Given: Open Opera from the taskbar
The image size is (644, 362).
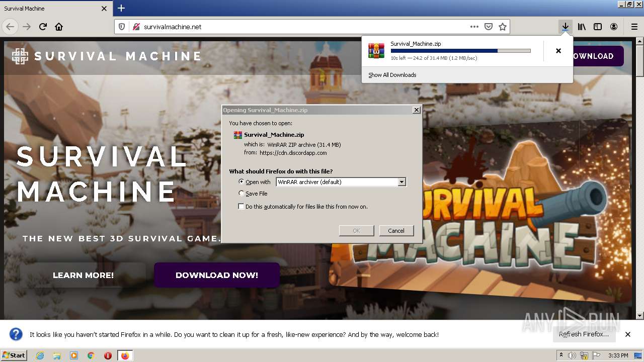Looking at the screenshot, I should coord(108,355).
